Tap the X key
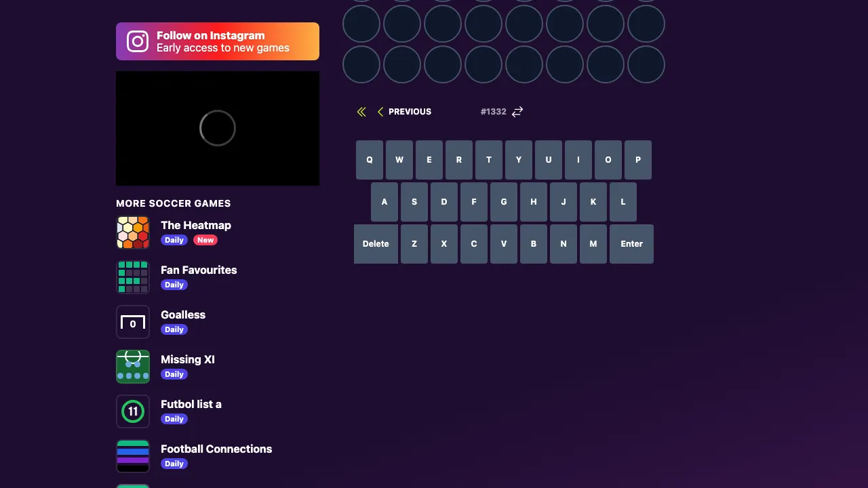Viewport: 868px width, 488px height. (x=444, y=244)
